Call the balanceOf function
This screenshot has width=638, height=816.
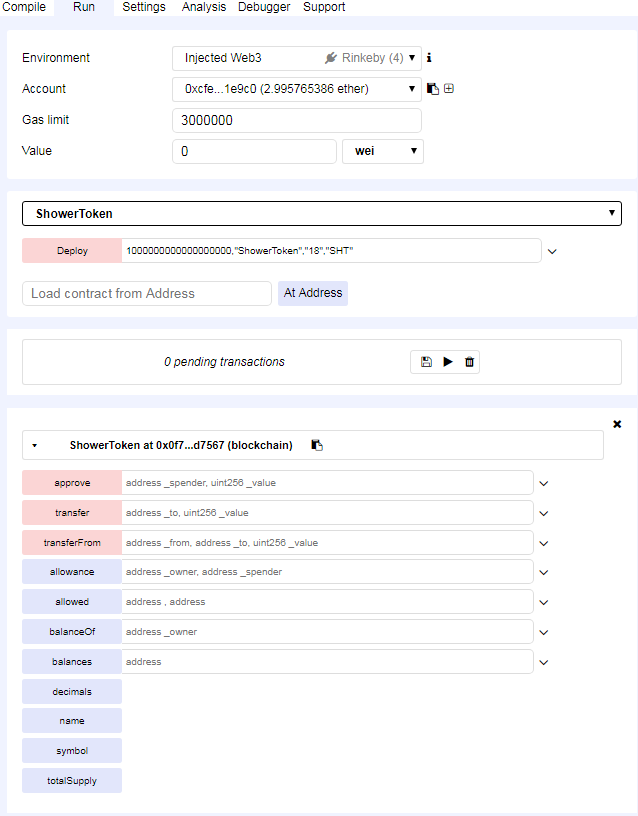[x=72, y=632]
